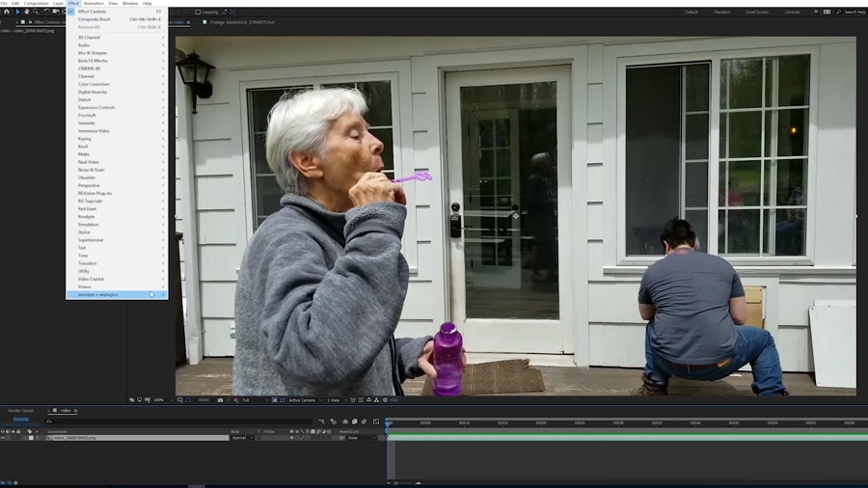Open the Render Queue tab
The height and width of the screenshot is (488, 868).
click(20, 411)
